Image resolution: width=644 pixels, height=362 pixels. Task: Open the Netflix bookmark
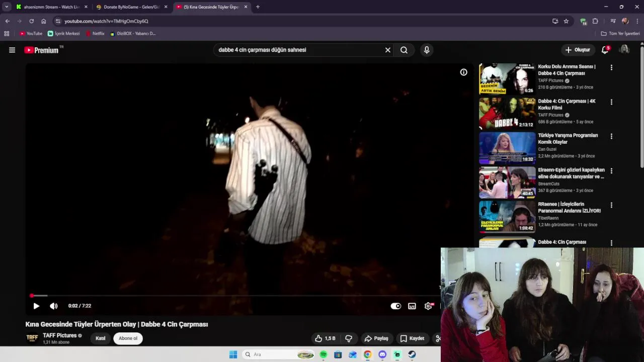(x=95, y=34)
